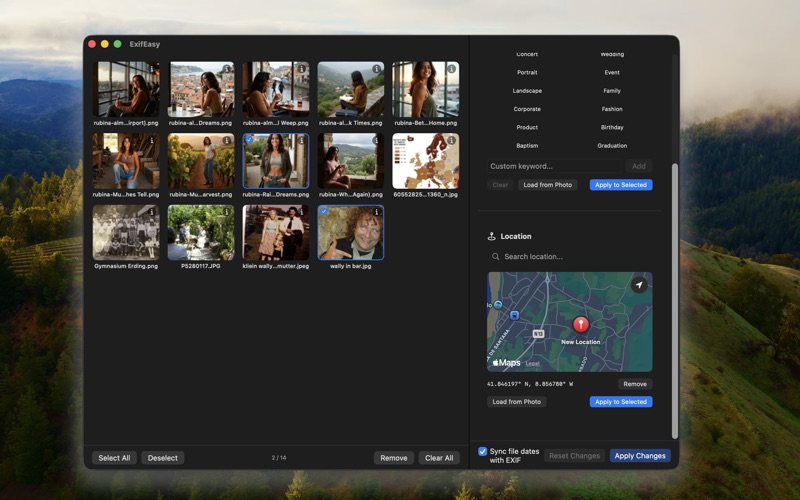Screen dimensions: 800x500
Task: Click the N13 road marker on the map
Action: (538, 334)
